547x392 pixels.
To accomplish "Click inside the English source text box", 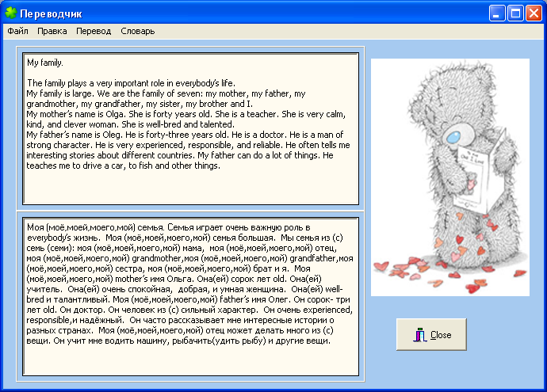I will [190, 128].
